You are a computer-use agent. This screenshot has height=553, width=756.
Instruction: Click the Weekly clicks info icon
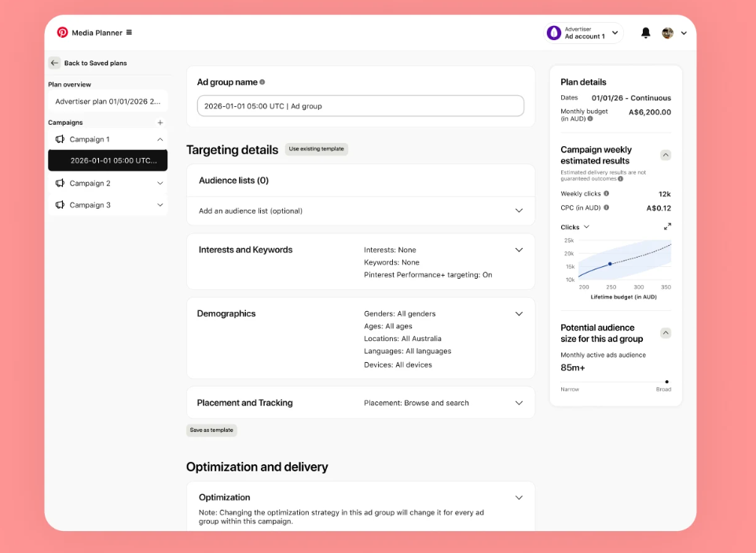click(x=606, y=193)
